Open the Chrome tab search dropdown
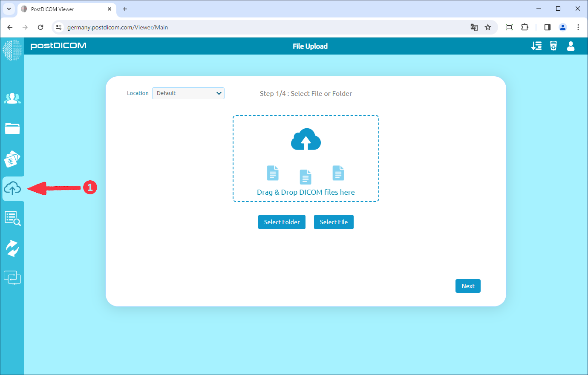This screenshot has width=588, height=375. [9, 9]
